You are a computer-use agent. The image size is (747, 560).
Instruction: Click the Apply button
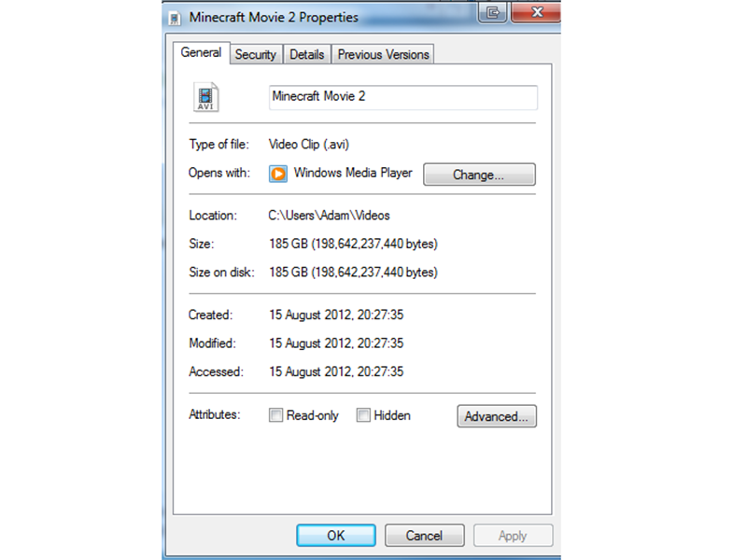(513, 535)
